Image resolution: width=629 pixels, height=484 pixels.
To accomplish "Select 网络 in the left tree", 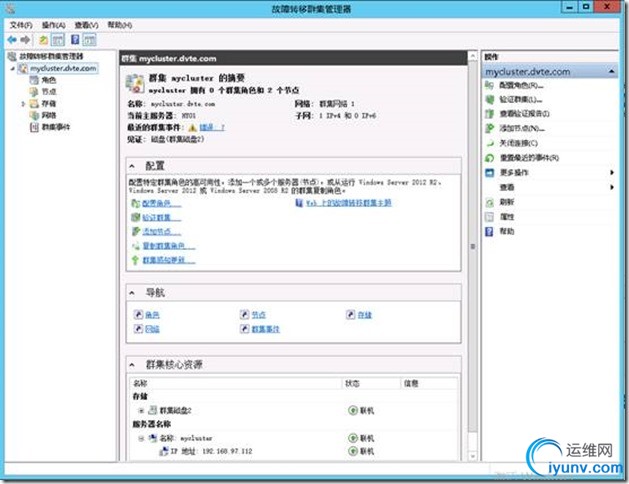I will coord(49,115).
